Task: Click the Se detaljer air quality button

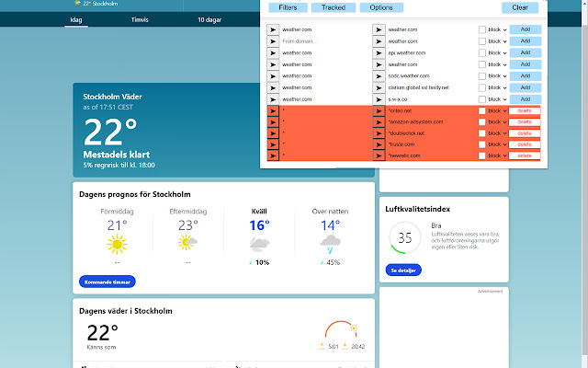Action: [x=402, y=271]
